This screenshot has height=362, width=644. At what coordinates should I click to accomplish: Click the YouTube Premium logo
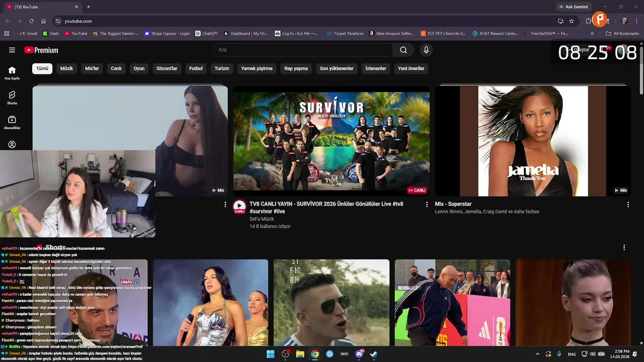(41, 50)
